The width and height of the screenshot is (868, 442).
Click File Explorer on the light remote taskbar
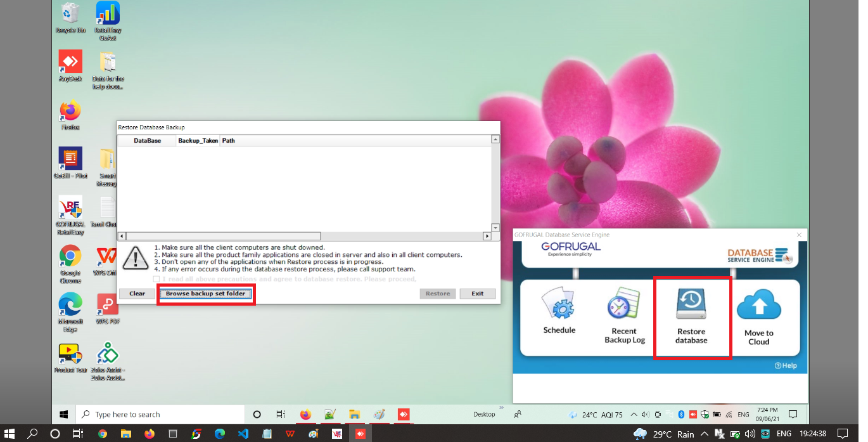(x=355, y=415)
